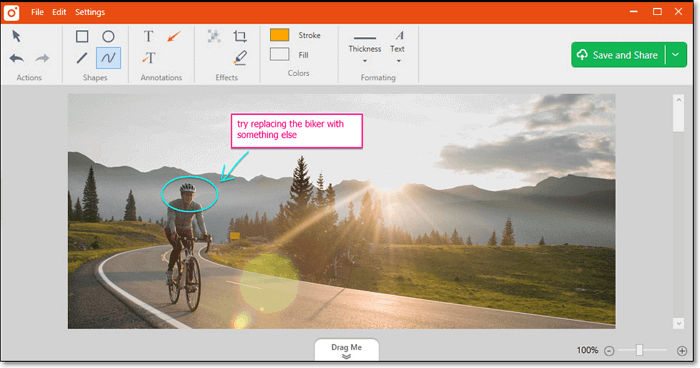This screenshot has width=700, height=368.
Task: Choose the text annotation tool
Action: pos(148,36)
